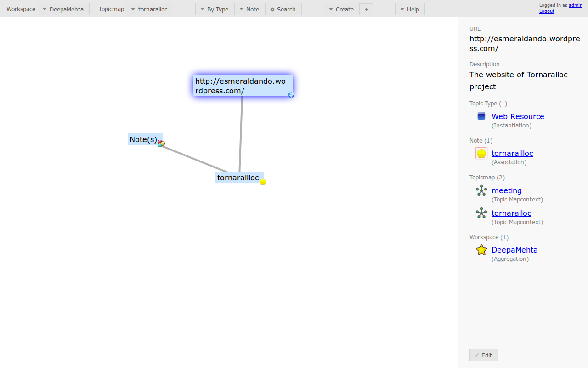Click the colored balls icon beside Note(s)
Screen dimensions: 588x368
tap(161, 144)
